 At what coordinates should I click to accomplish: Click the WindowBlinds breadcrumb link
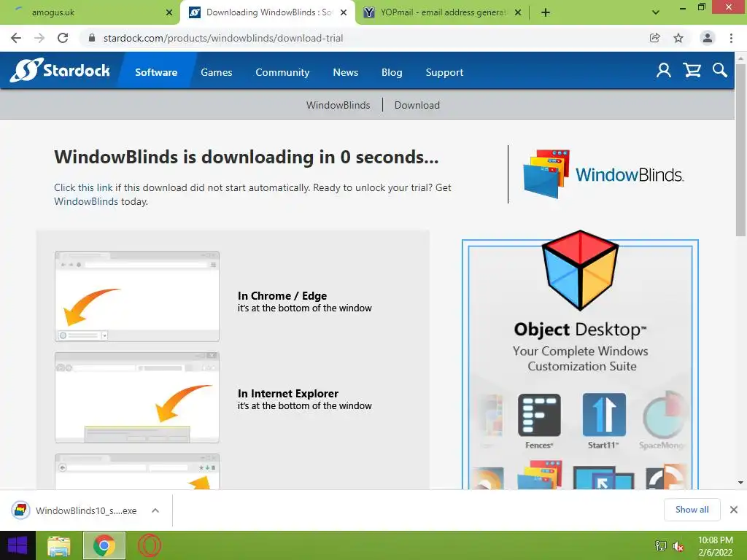(x=338, y=105)
